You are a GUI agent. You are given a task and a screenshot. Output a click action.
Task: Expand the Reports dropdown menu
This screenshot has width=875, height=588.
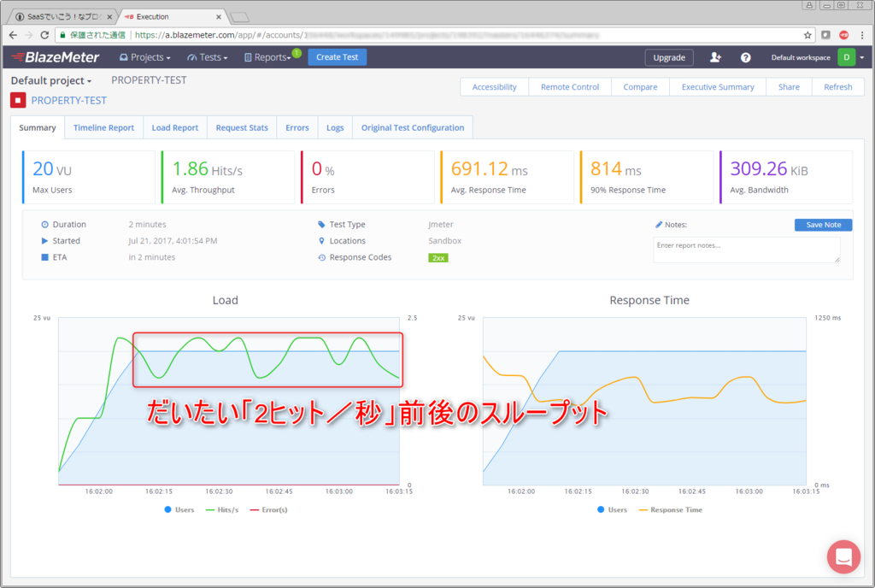tap(267, 57)
